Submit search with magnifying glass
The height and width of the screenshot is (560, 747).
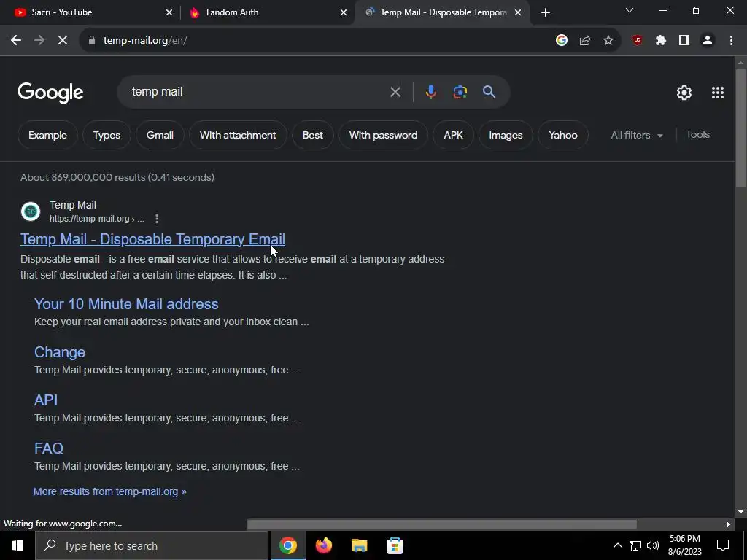(489, 92)
